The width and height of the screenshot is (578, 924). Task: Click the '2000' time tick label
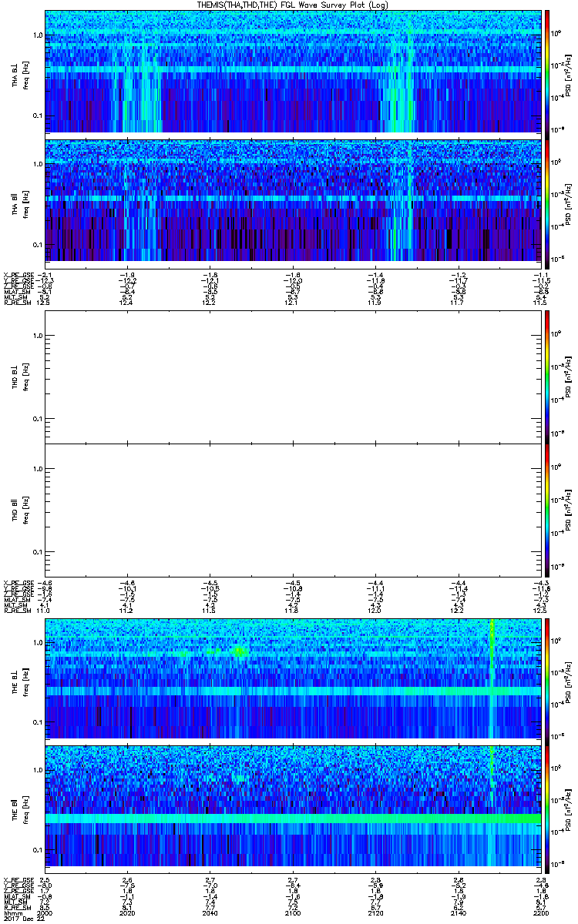click(45, 914)
